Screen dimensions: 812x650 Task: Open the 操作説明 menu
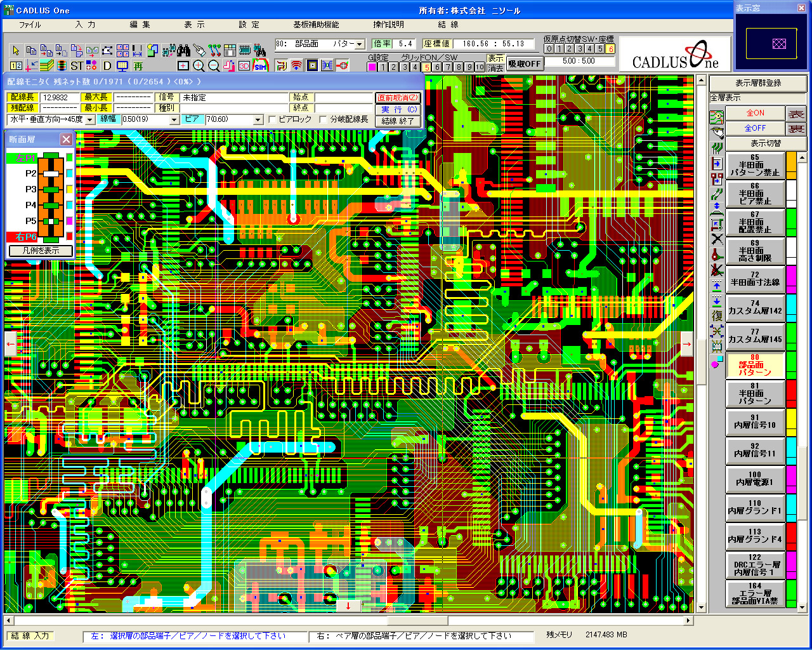coord(388,25)
